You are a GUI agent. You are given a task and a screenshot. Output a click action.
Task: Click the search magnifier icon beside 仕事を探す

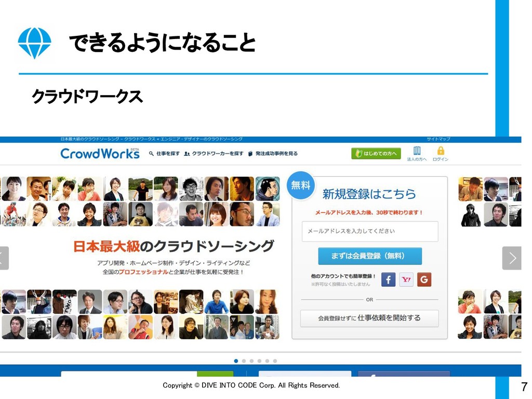(151, 154)
